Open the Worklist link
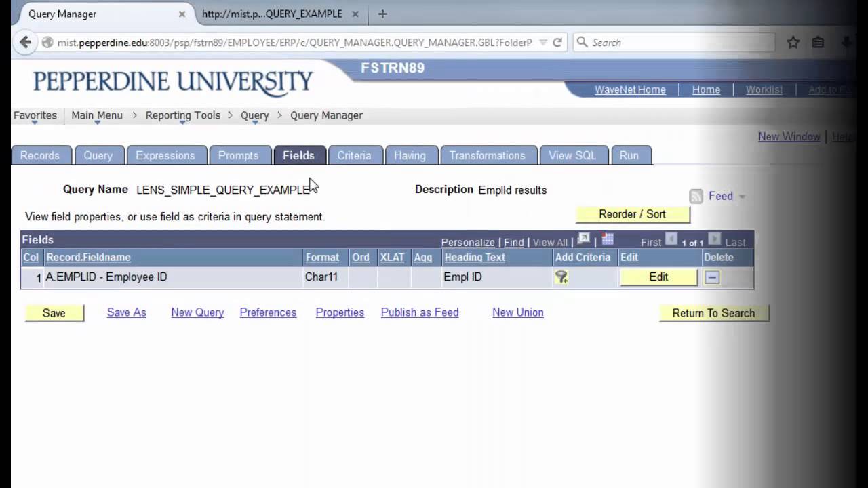 (764, 89)
